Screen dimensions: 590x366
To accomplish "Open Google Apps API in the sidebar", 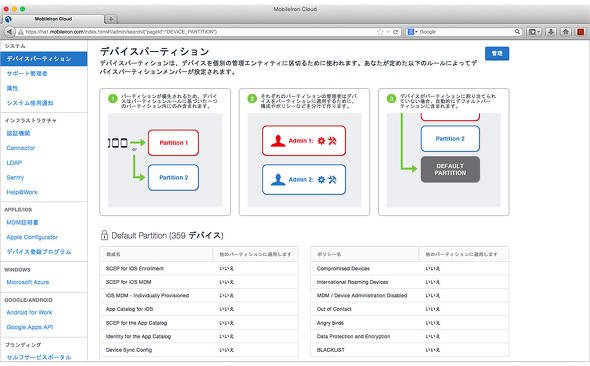I will pos(30,327).
